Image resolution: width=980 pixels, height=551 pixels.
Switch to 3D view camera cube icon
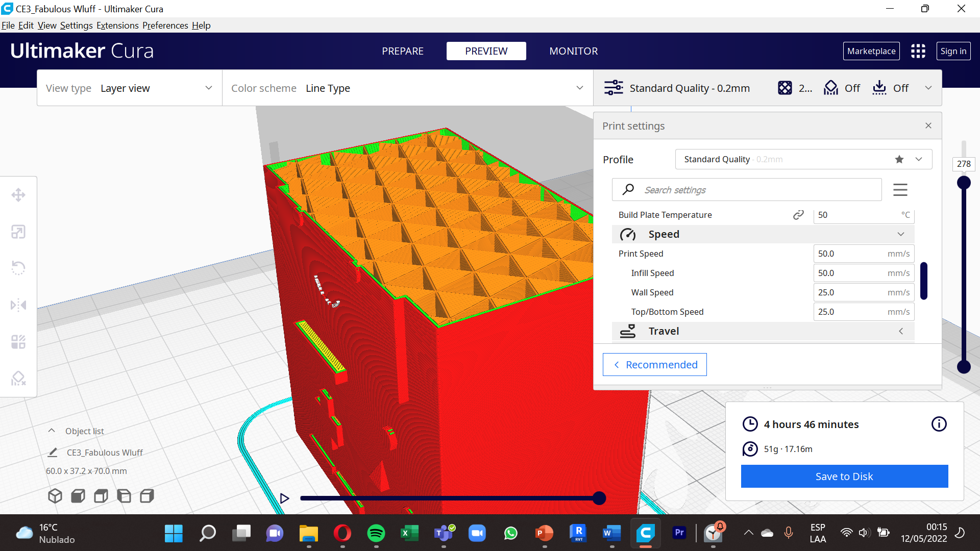point(55,496)
